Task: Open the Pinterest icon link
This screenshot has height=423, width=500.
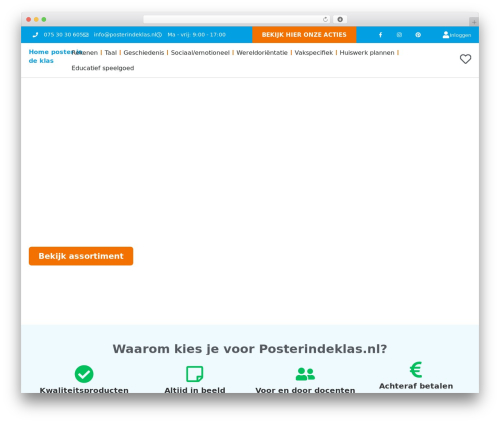Action: click(x=418, y=35)
